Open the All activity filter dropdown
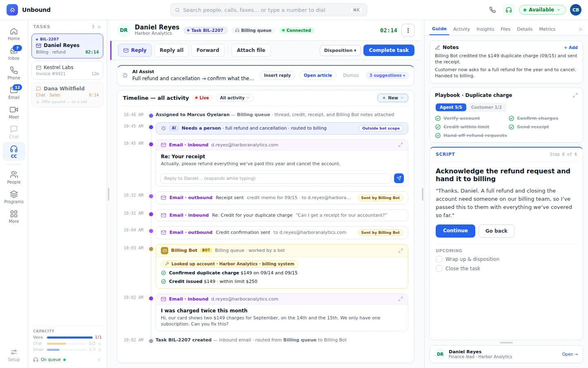 [235, 98]
